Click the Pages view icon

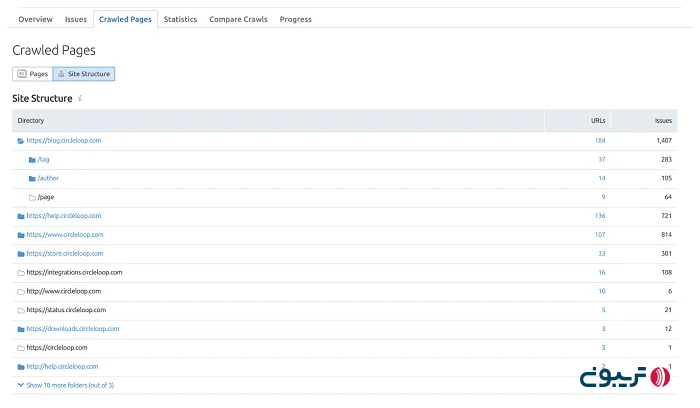[x=22, y=74]
